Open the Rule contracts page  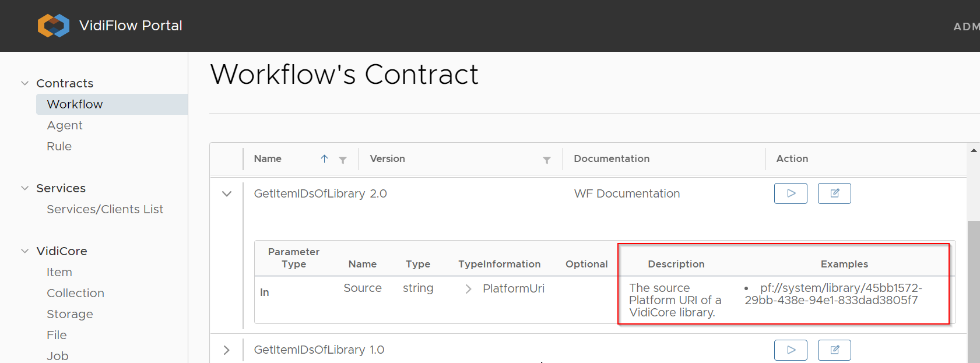59,146
